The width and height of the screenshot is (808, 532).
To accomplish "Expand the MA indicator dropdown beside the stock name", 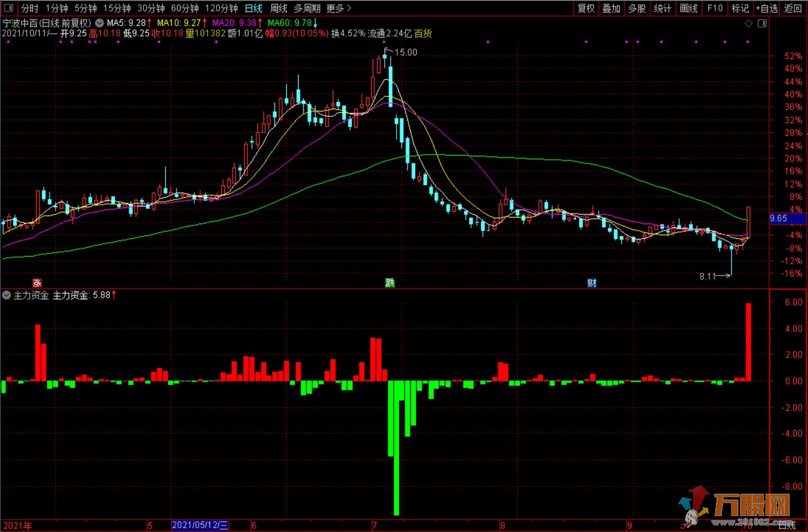I will (x=100, y=23).
